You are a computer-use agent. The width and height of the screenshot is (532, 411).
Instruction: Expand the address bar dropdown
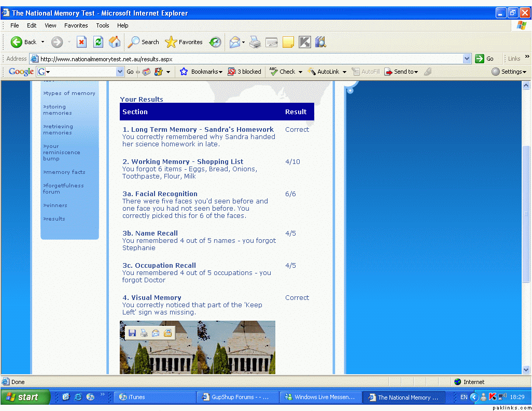(x=467, y=59)
